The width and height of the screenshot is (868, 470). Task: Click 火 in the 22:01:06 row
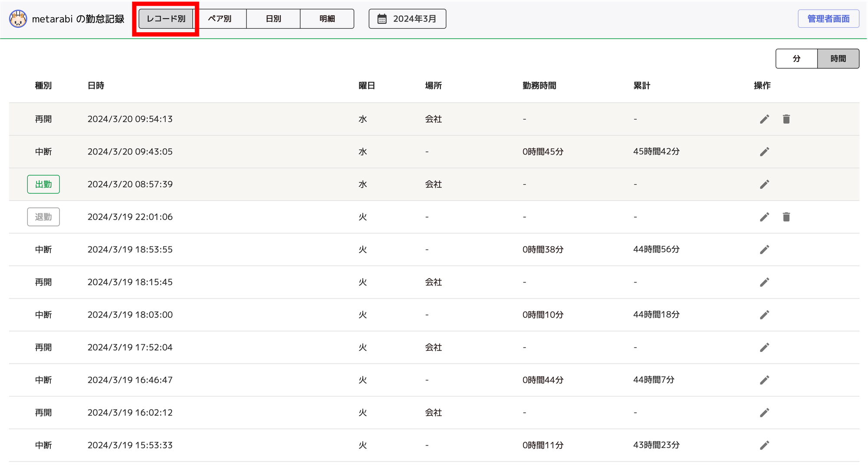click(x=362, y=217)
